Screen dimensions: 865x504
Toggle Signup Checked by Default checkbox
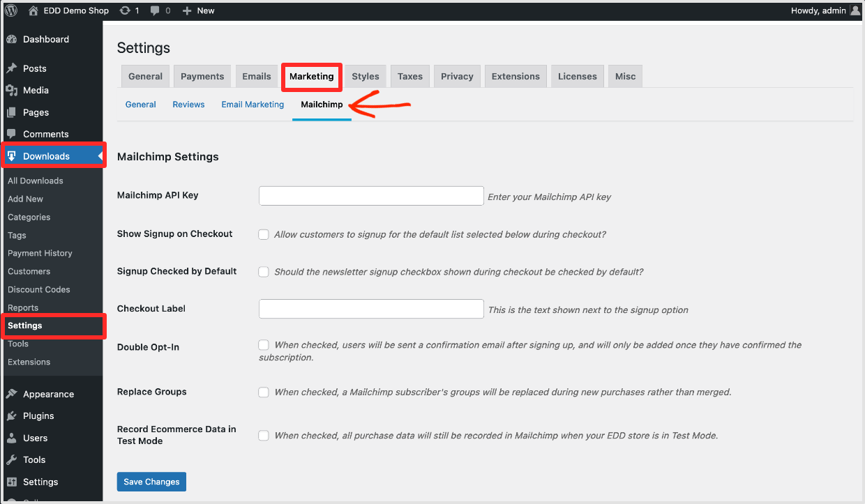point(264,272)
